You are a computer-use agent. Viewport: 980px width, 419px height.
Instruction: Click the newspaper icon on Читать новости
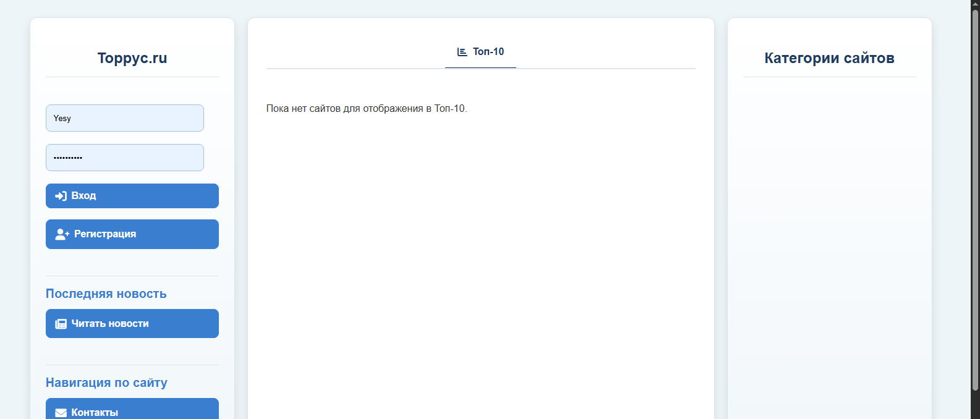(61, 324)
